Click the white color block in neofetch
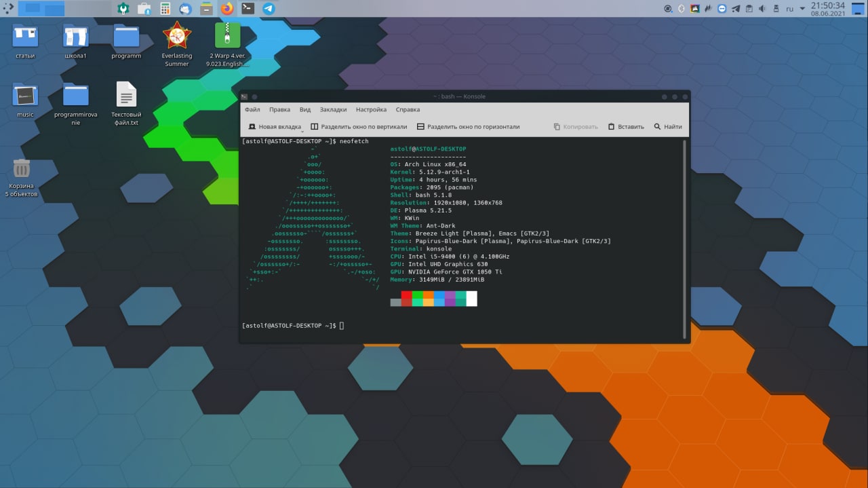Screen dimensions: 868x488 (472, 299)
